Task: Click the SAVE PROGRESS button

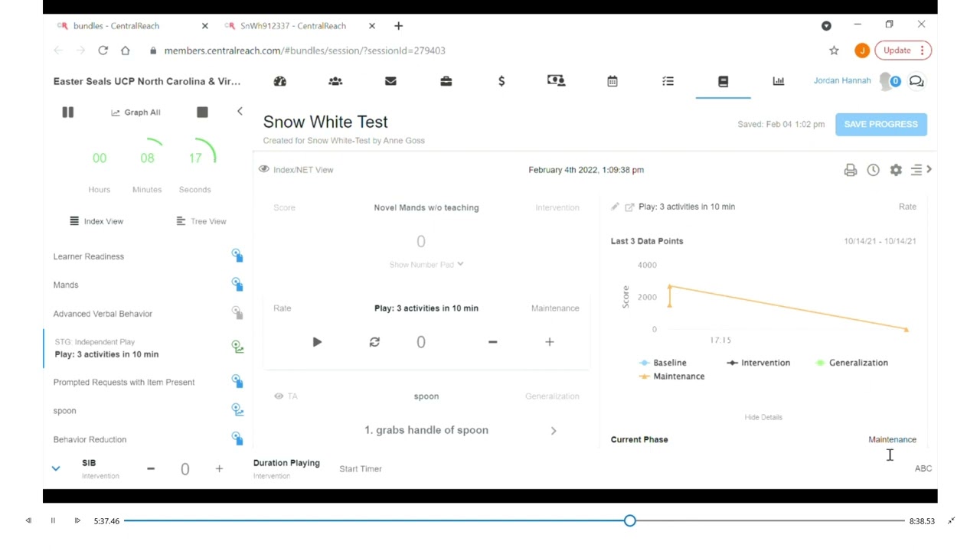Action: (x=881, y=124)
